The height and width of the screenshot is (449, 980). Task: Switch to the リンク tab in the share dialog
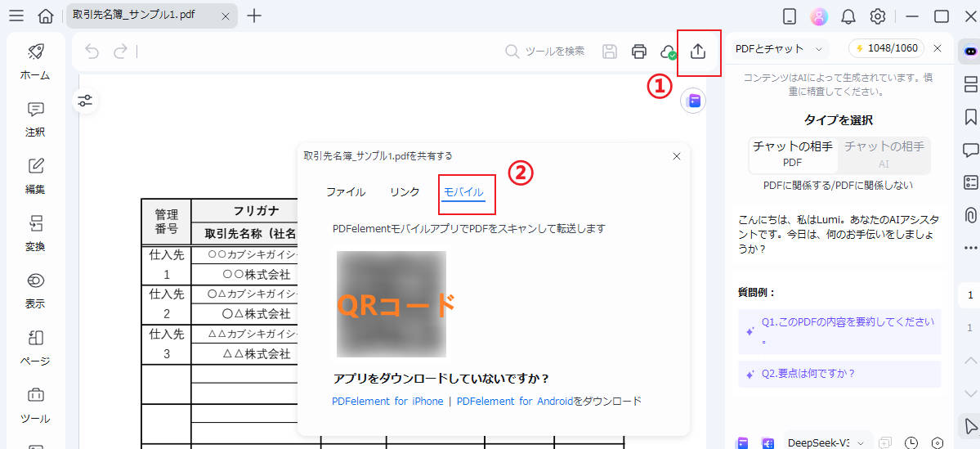click(x=405, y=193)
